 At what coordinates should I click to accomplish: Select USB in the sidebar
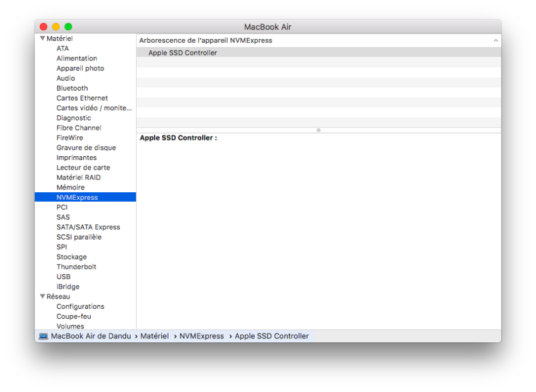coord(64,277)
